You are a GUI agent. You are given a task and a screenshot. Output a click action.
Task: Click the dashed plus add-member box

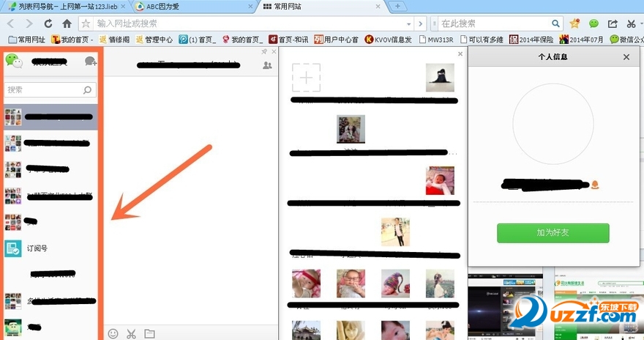coord(306,77)
